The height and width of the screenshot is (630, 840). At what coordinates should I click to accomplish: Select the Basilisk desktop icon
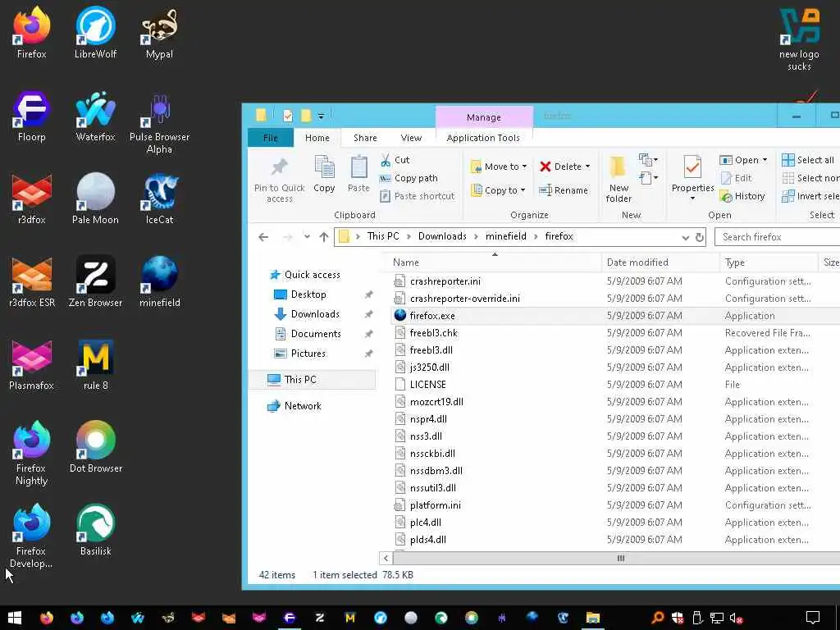coord(95,529)
